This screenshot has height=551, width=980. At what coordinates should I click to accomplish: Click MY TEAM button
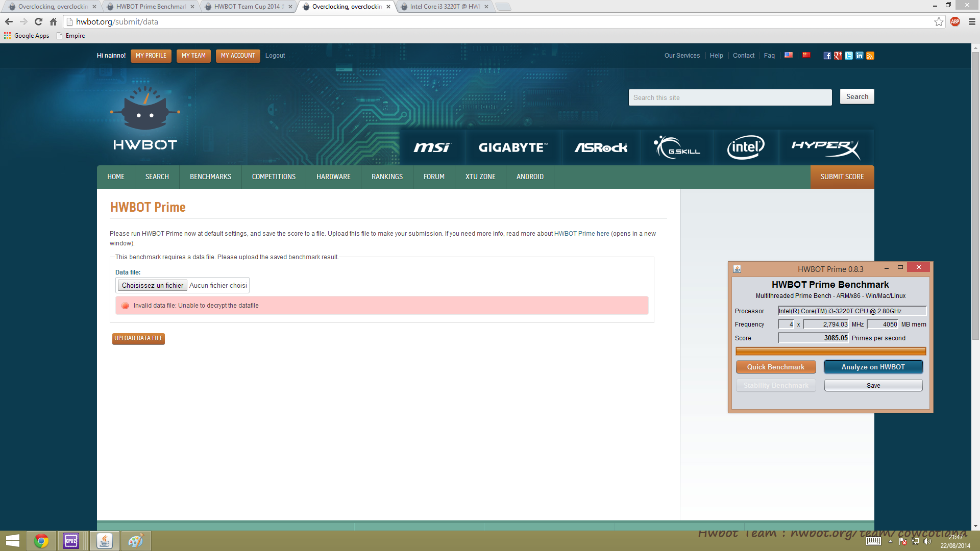coord(193,56)
